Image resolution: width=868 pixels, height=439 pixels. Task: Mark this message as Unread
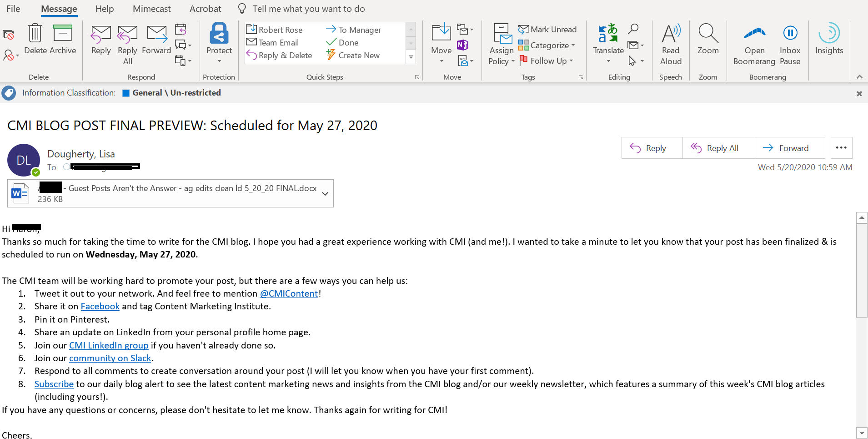pos(547,30)
